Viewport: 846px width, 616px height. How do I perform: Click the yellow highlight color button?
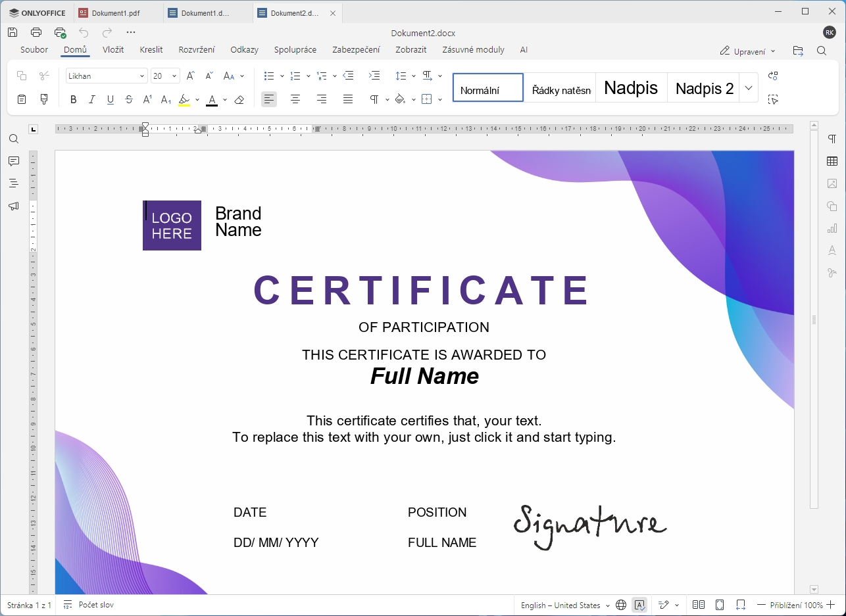[184, 100]
